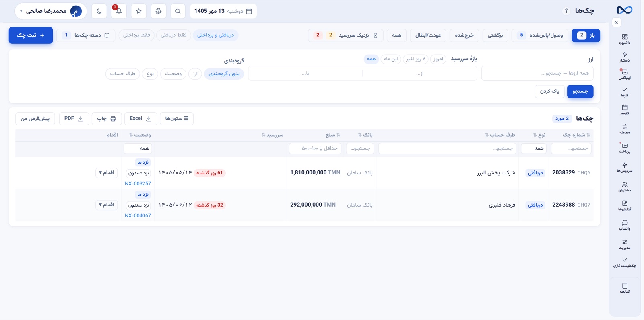Select the فقط دریافتی filter chip

coord(173,35)
